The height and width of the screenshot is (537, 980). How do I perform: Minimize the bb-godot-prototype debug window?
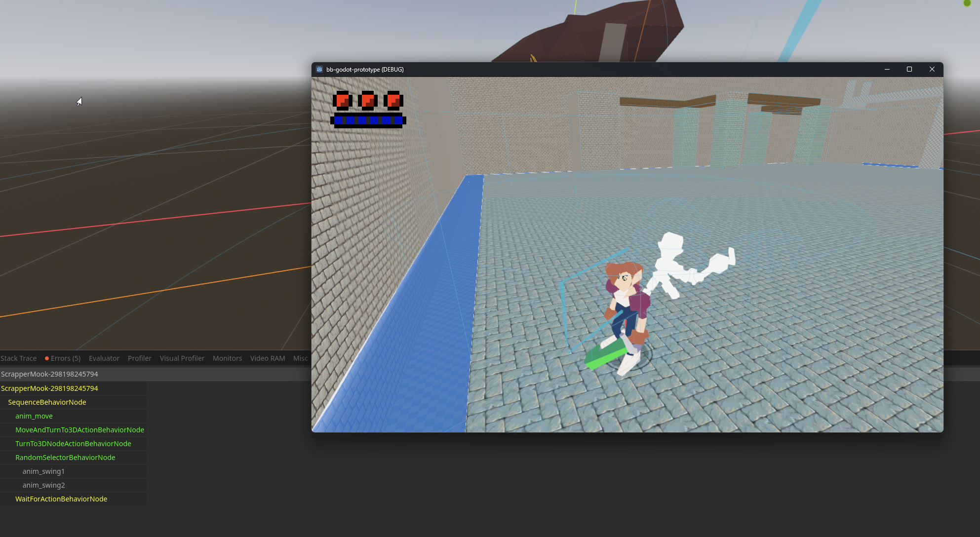[887, 70]
